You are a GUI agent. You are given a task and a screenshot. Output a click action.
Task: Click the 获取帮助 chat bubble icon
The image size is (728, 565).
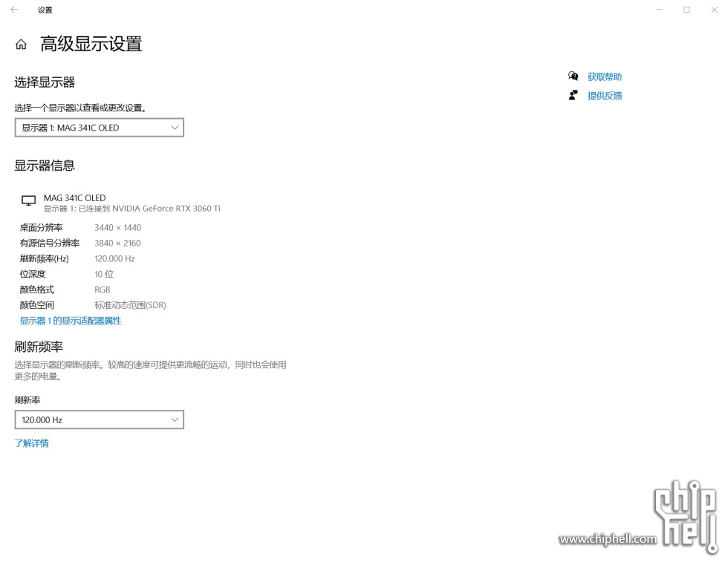(x=573, y=76)
